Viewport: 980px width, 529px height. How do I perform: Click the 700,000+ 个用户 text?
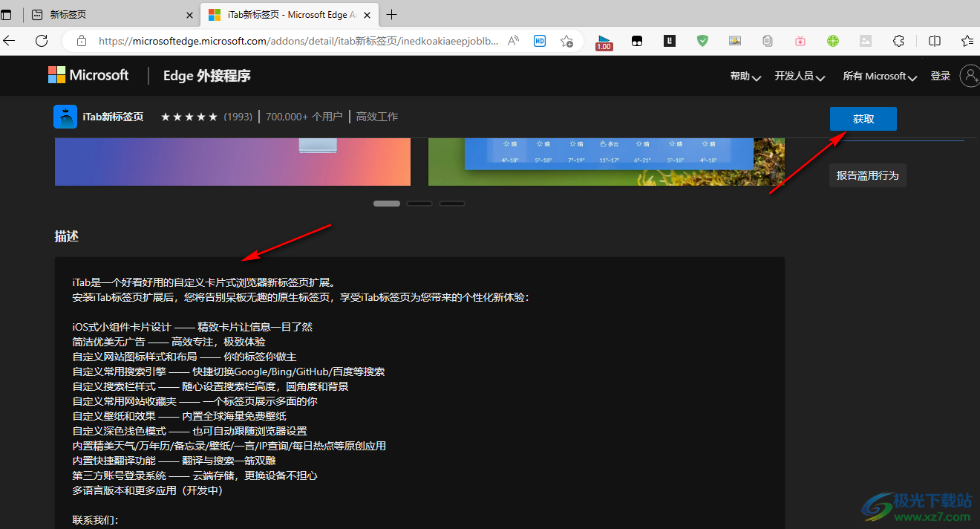tap(304, 117)
